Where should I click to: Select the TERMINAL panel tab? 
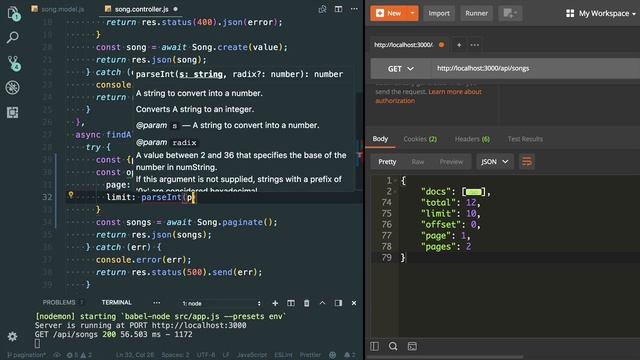point(117,302)
